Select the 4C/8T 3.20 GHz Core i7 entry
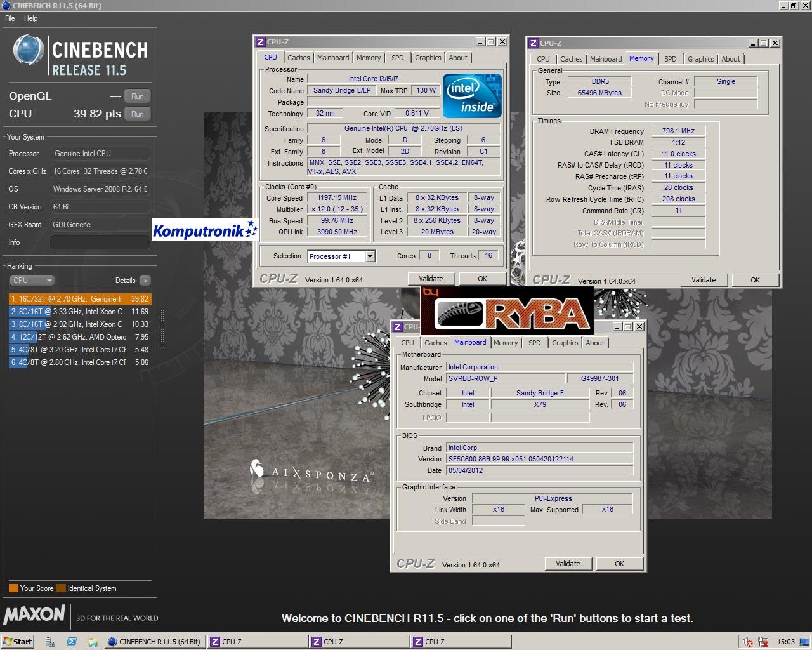Screen dimensions: 812x650 pyautogui.click(x=80, y=349)
